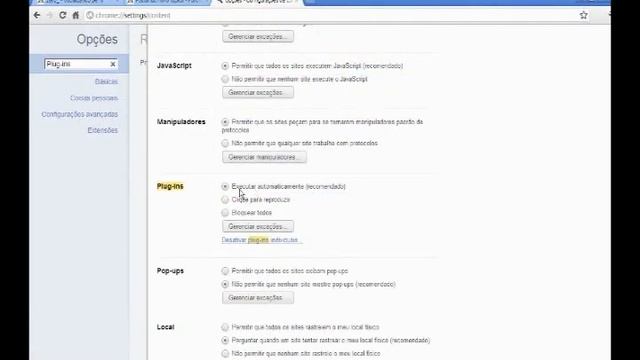The image size is (640, 360).
Task: Clear the Plug-ins search with X
Action: coord(113,64)
